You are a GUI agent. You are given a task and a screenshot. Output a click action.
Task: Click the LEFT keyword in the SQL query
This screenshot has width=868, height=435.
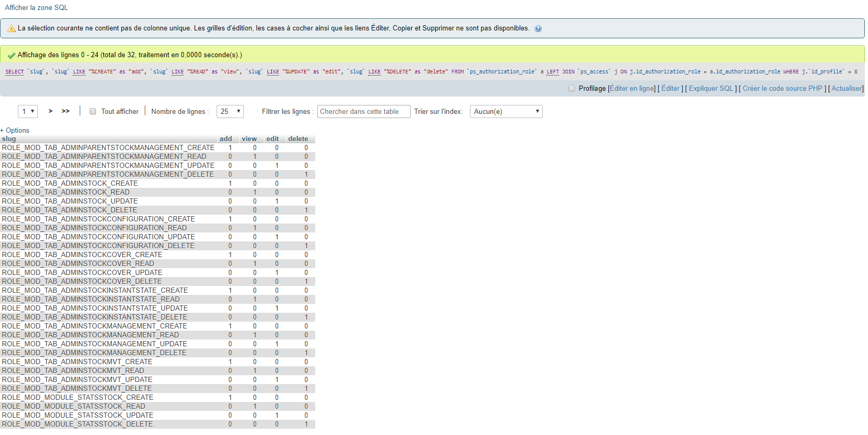(x=553, y=72)
